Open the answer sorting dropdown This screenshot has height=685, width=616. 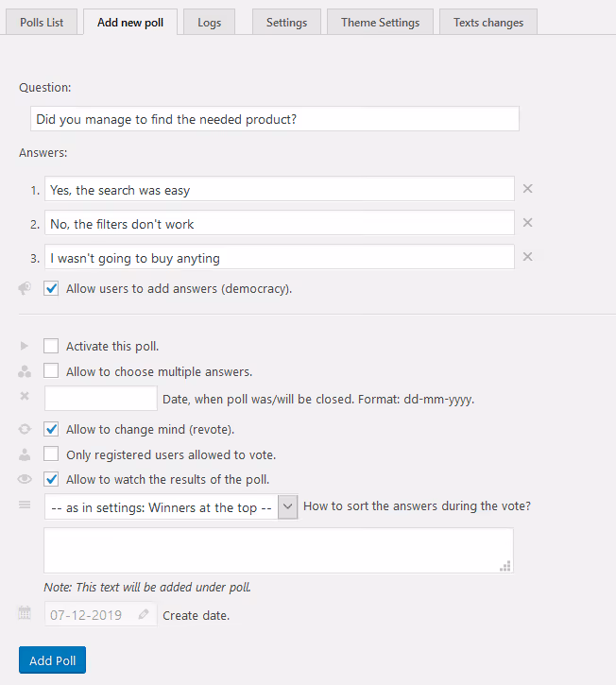171,506
